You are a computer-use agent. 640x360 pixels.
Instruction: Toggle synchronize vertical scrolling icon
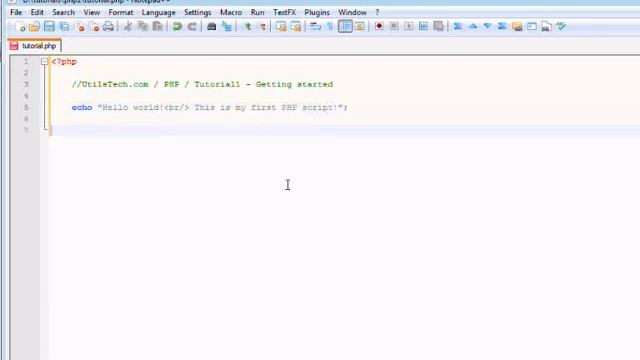281,27
